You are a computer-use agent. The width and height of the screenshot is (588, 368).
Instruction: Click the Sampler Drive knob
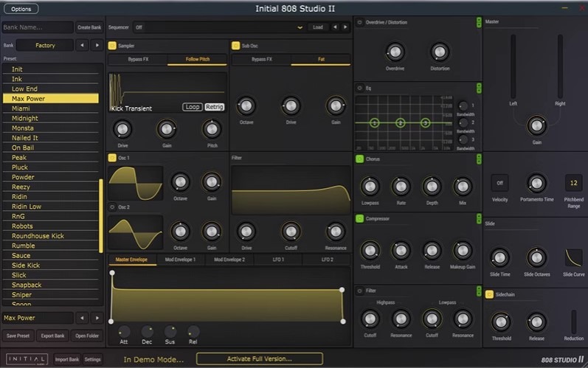122,130
